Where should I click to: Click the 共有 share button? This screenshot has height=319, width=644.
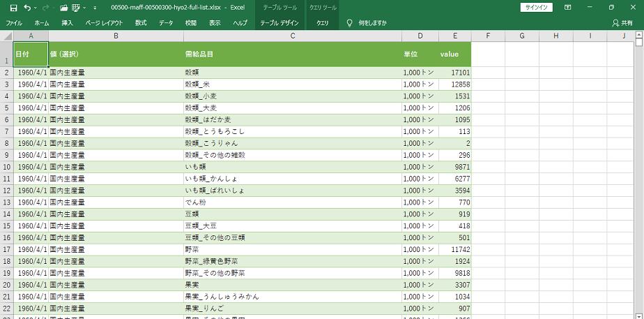622,23
